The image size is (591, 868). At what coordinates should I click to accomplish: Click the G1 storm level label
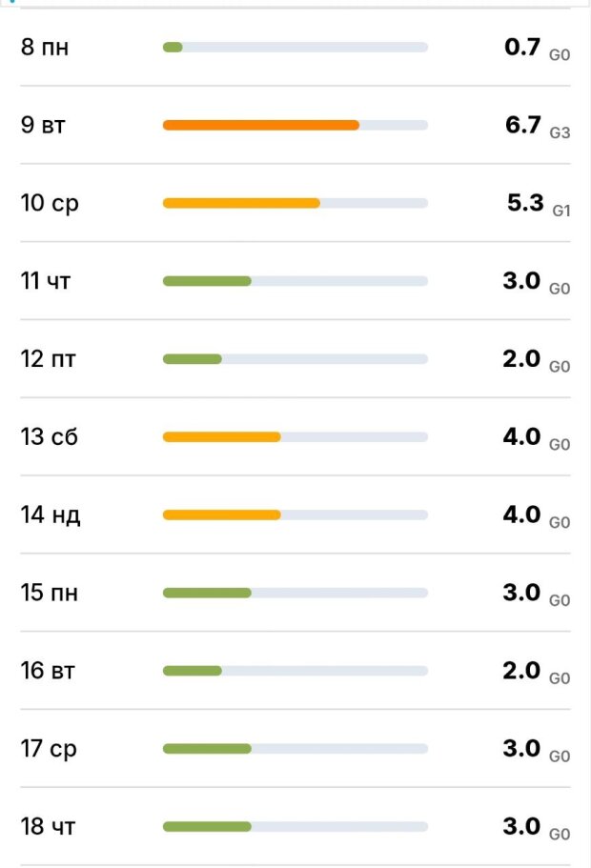pyautogui.click(x=561, y=211)
